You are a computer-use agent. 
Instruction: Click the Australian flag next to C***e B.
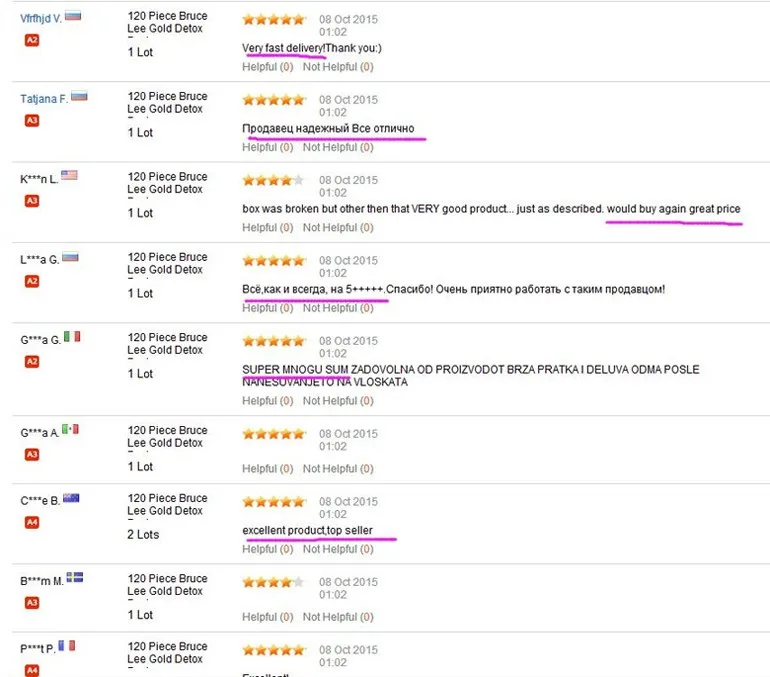pos(71,498)
